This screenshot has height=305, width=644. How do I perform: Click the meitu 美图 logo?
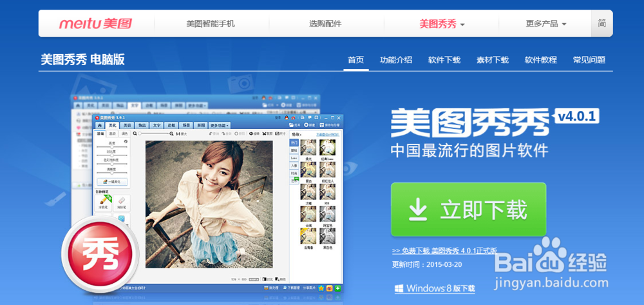click(95, 23)
